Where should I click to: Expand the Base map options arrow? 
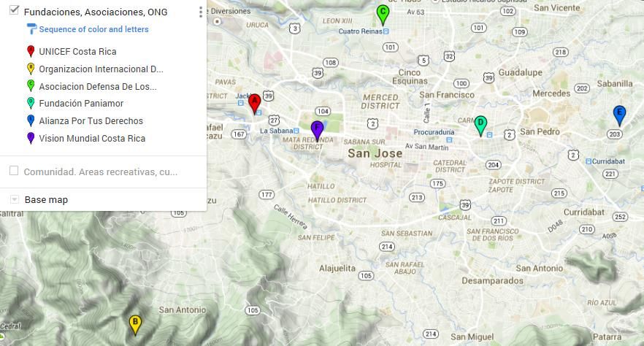(x=15, y=199)
